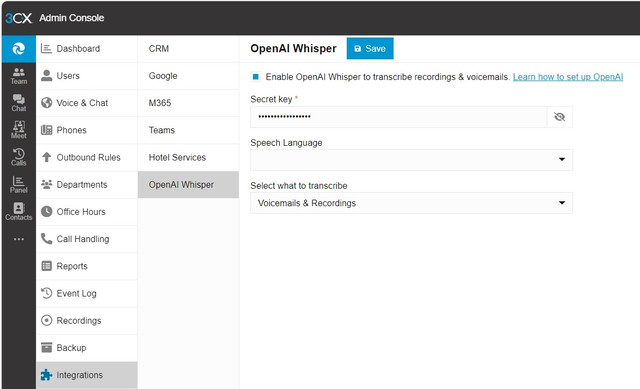Click the Backup archive icon
This screenshot has width=640, height=389.
point(47,347)
